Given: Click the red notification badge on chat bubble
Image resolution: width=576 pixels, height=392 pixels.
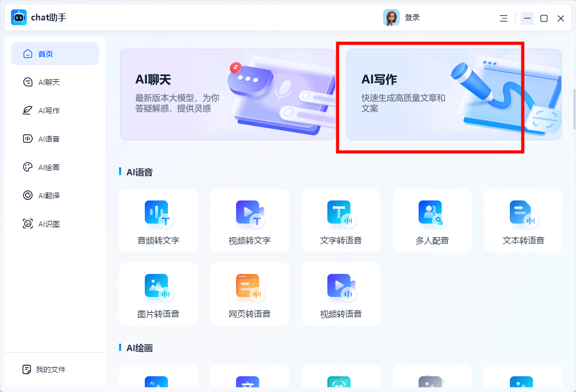Looking at the screenshot, I should [x=235, y=68].
